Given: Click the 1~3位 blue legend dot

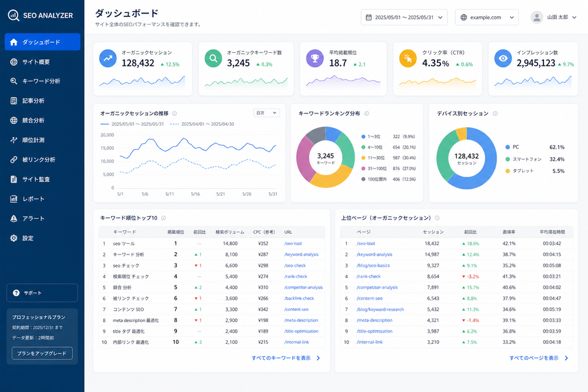Looking at the screenshot, I should pyautogui.click(x=363, y=137).
